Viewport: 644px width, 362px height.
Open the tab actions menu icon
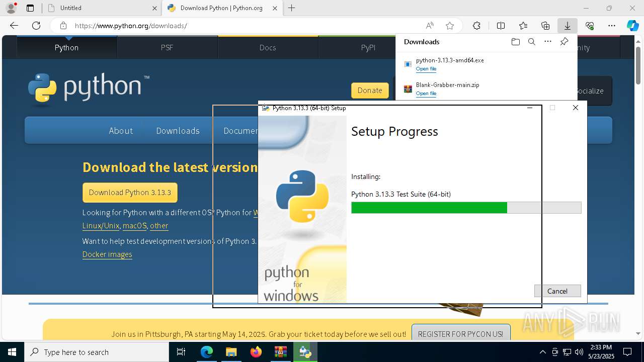[x=30, y=8]
